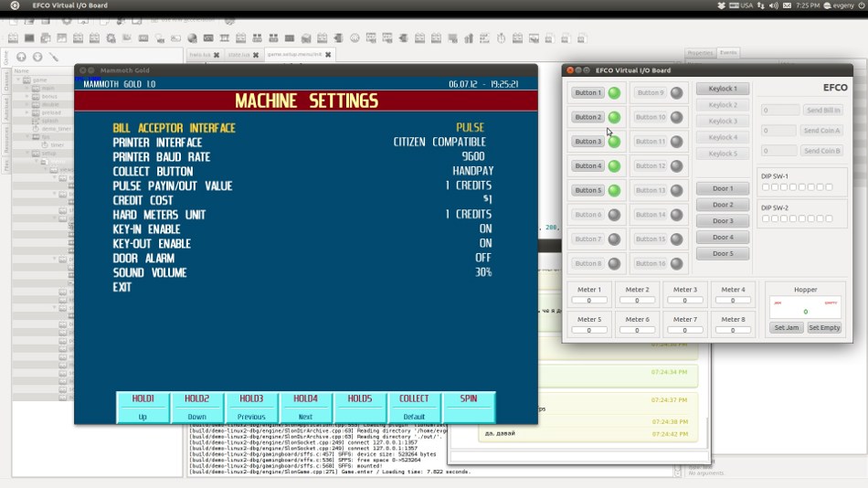Click green LED next to Button 1
Viewport: 868px width, 488px height.
(x=615, y=93)
